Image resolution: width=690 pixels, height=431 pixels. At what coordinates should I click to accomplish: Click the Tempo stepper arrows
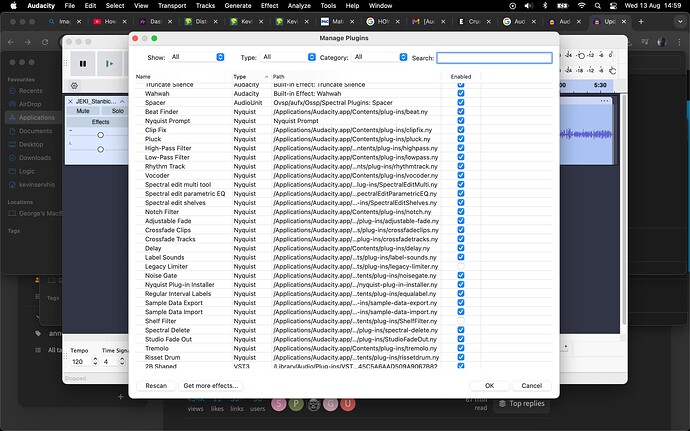pyautogui.click(x=95, y=361)
